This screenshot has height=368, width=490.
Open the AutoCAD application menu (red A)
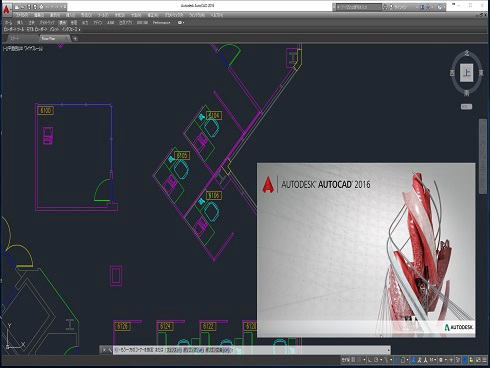click(6, 9)
